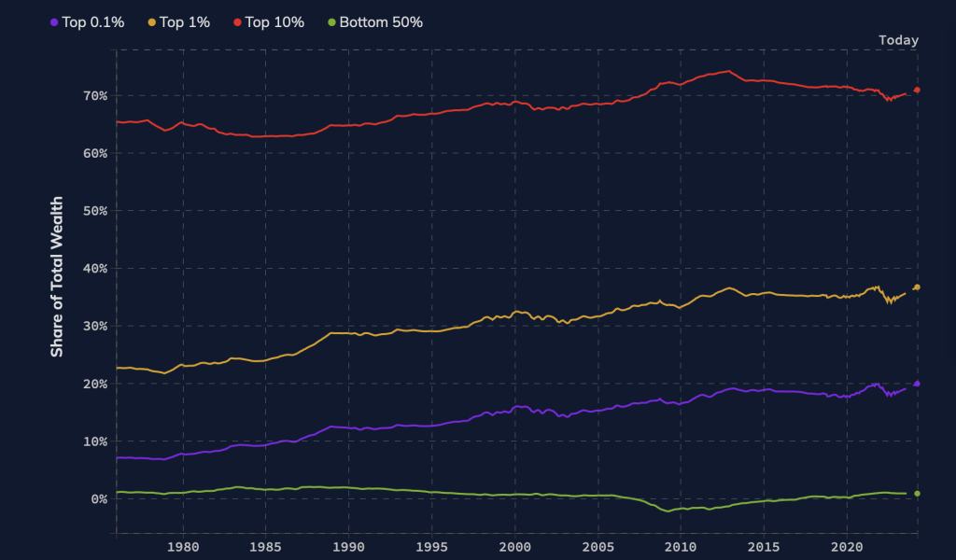Screen dimensions: 956x560
Task: Toggle the Bottom 50% legend series
Action: [x=375, y=22]
